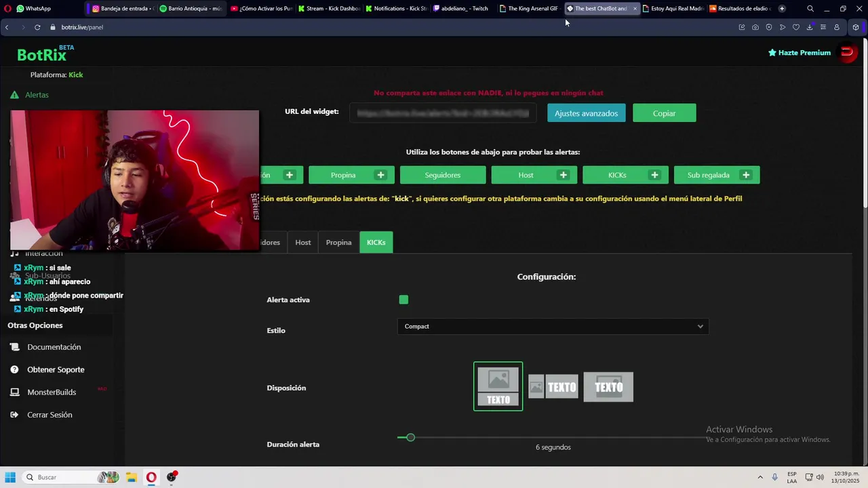This screenshot has height=488, width=868.
Task: Click the taskbar Buscar search box
Action: (x=71, y=477)
